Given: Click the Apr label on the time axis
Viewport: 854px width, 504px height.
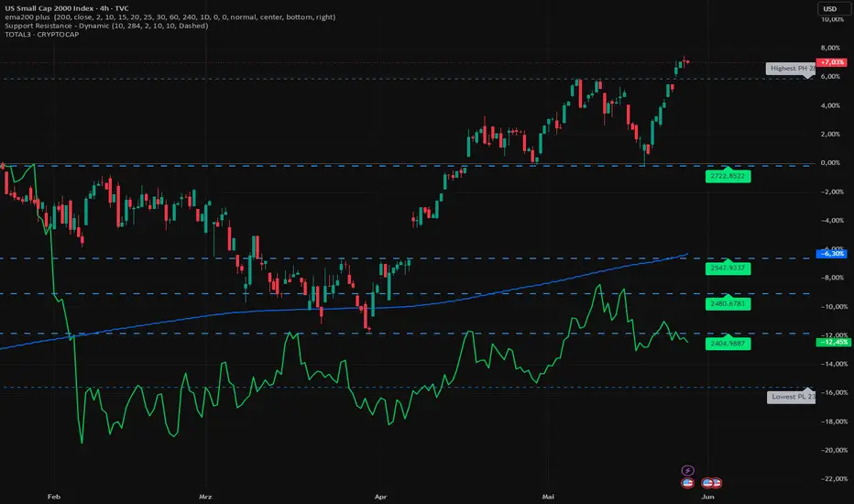Looking at the screenshot, I should click(x=380, y=497).
